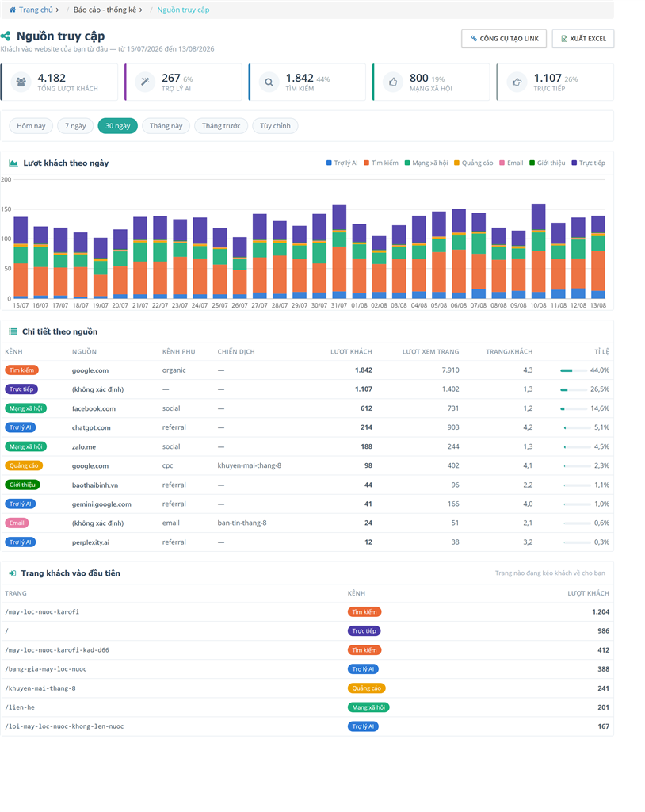645x812 pixels.
Task: Export data with Xuất Excel button
Action: [x=583, y=38]
